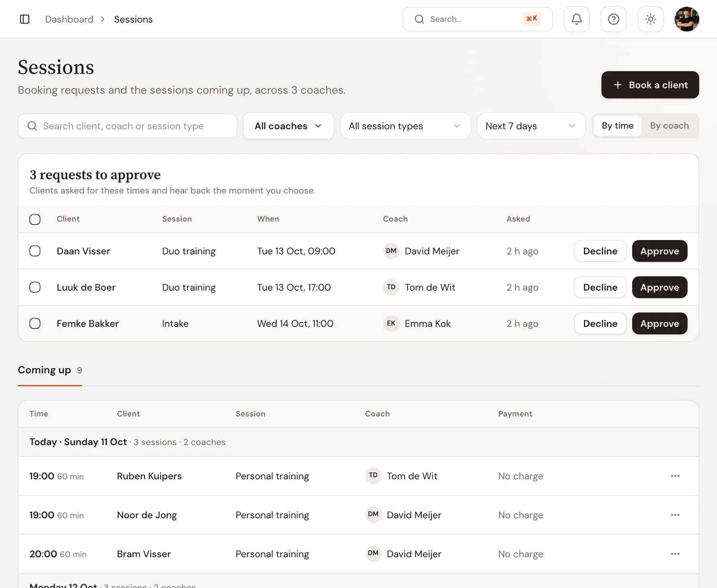Screen dimensions: 717x588
Task: Click the When column header
Action: tap(268, 219)
